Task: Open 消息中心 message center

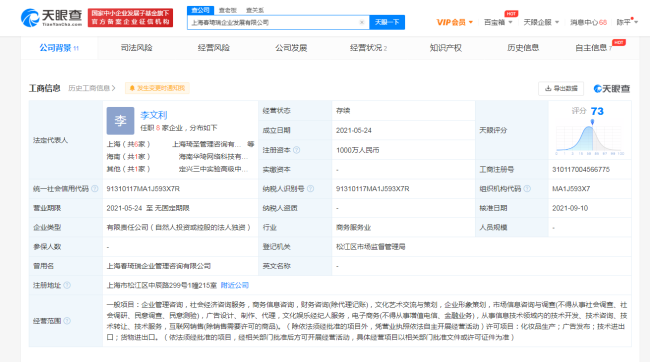Action: [x=588, y=22]
